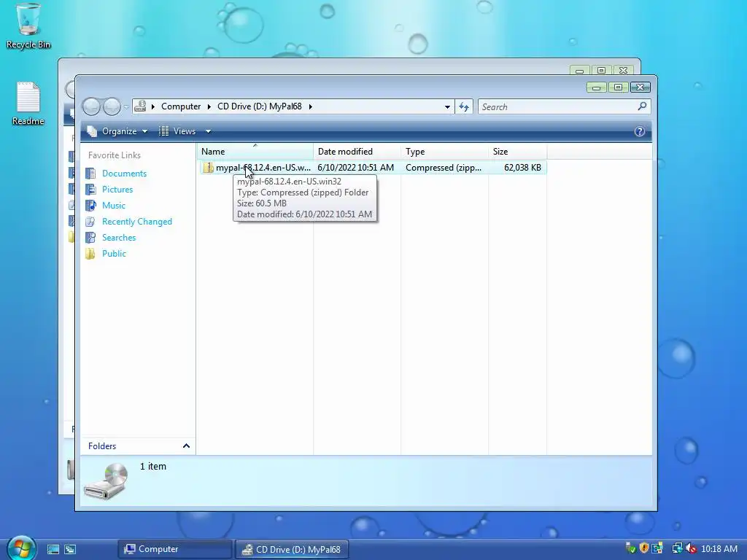Click Switch between windows quick launch icon

pyautogui.click(x=70, y=550)
